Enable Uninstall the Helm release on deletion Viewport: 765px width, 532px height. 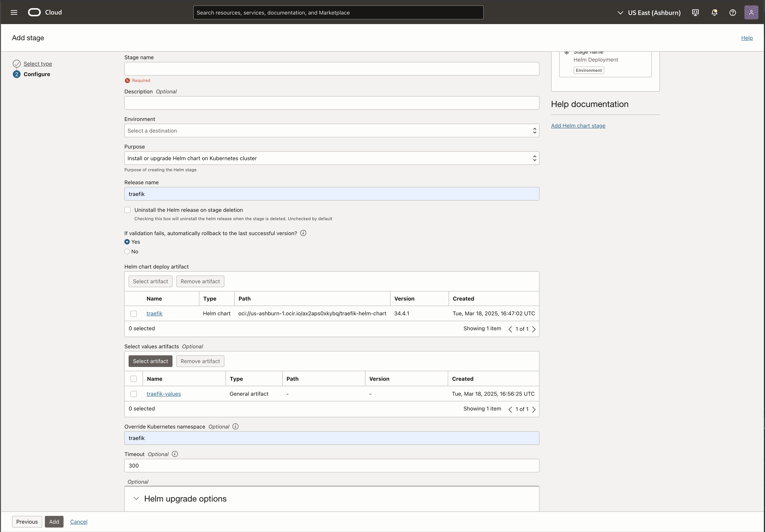pos(127,210)
